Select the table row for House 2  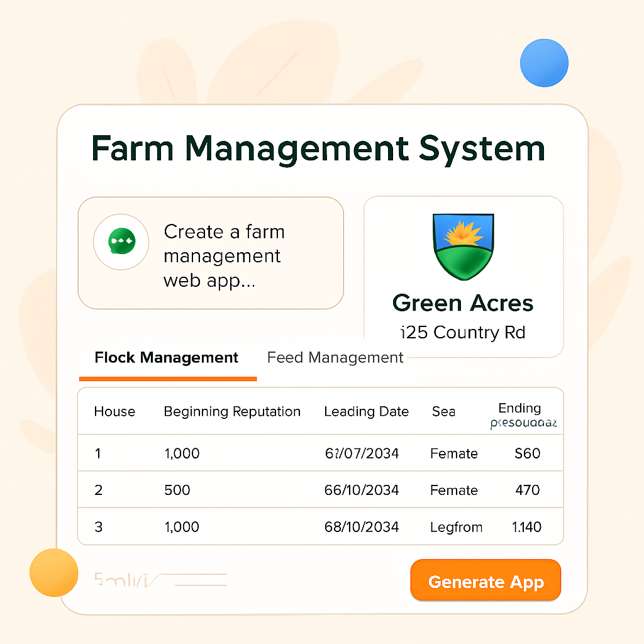pyautogui.click(x=321, y=490)
